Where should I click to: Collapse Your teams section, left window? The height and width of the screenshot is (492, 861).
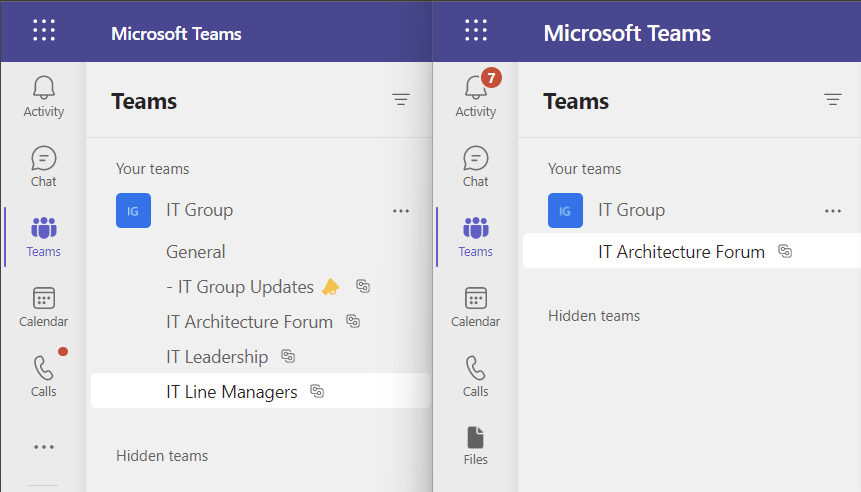pyautogui.click(x=153, y=169)
